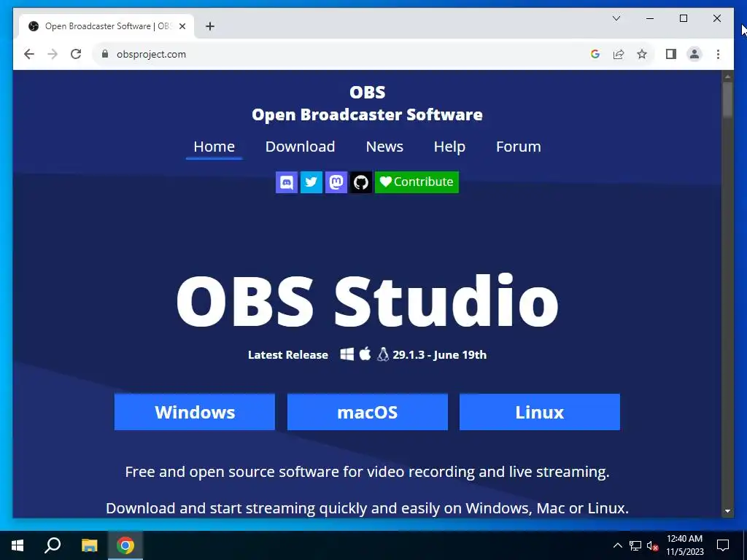Screen dimensions: 747x560
Task: Open File Explorer from taskbar
Action: pos(89,545)
